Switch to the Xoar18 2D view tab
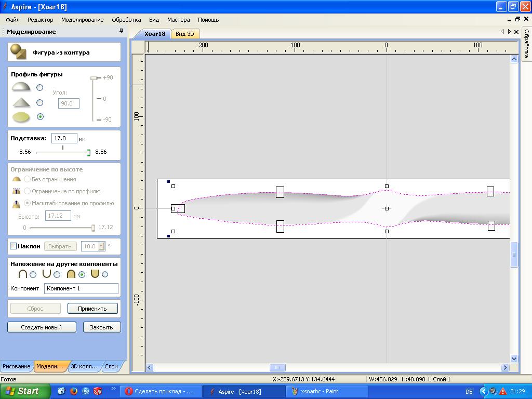This screenshot has width=532, height=399. point(155,34)
